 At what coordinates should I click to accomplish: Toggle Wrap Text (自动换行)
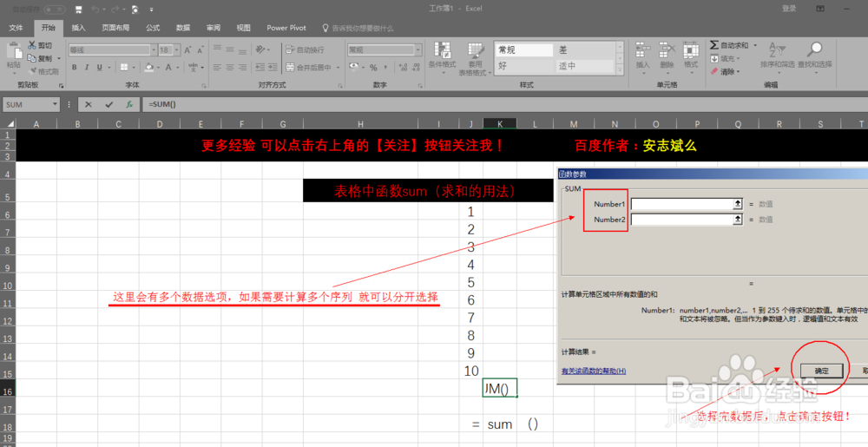pyautogui.click(x=305, y=49)
